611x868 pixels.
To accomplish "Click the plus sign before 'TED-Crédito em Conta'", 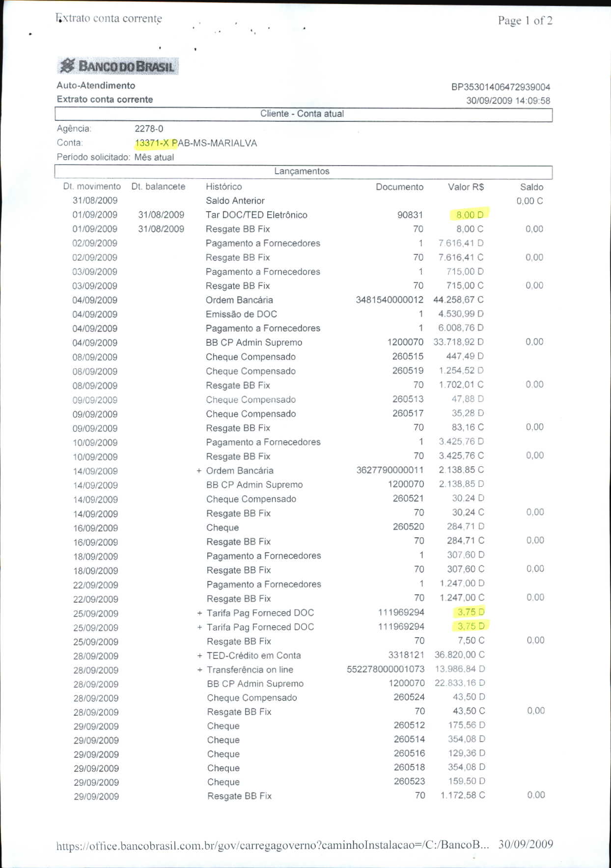I will [199, 656].
